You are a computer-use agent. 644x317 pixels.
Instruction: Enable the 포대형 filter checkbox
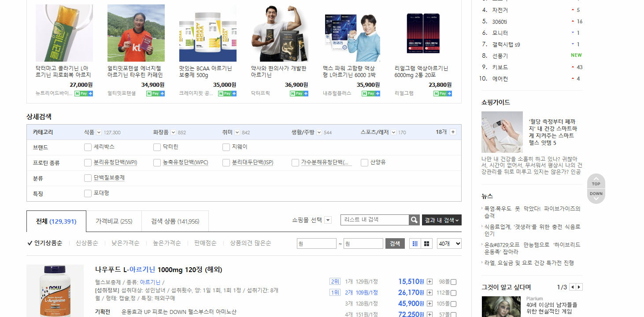(x=87, y=193)
